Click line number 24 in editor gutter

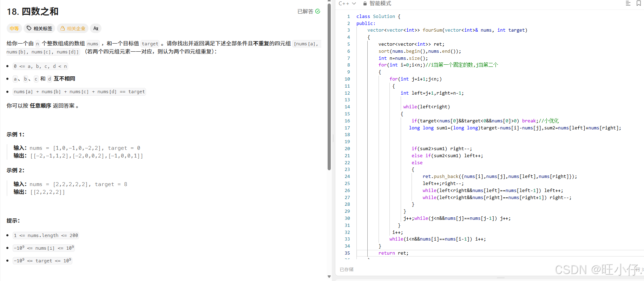(x=347, y=177)
